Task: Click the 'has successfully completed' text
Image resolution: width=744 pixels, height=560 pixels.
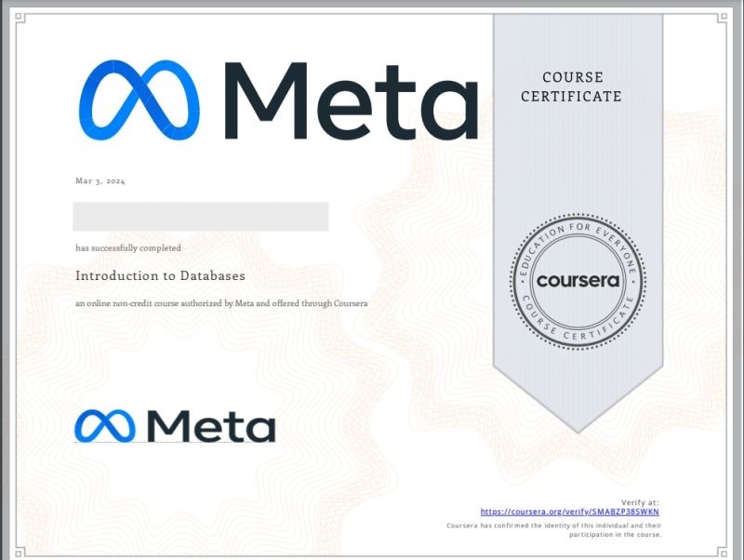Action: (128, 248)
